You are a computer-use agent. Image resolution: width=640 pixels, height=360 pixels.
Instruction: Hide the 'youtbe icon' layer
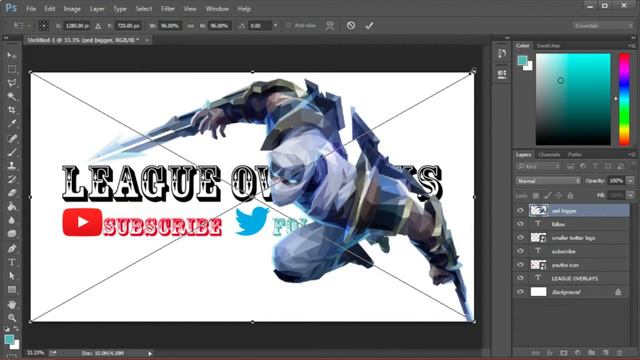point(520,264)
